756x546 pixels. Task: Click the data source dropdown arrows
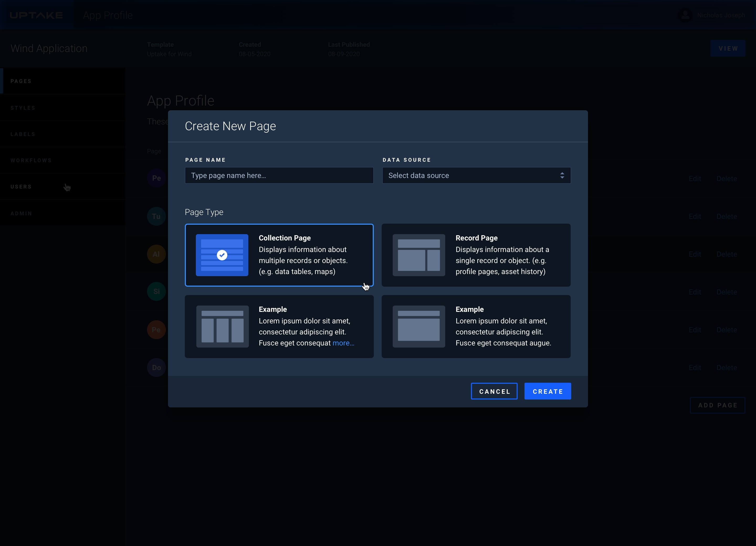point(562,175)
